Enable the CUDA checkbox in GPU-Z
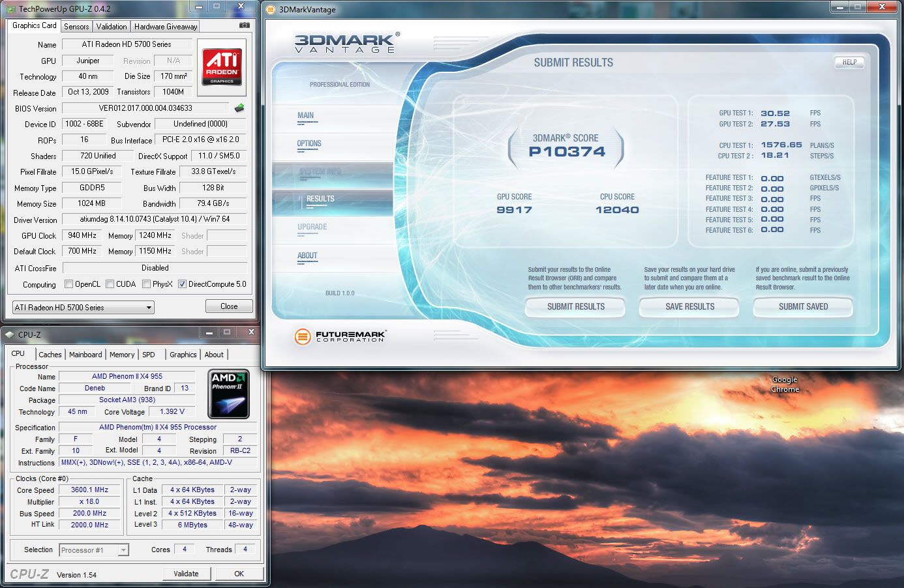904x588 pixels. (110, 284)
